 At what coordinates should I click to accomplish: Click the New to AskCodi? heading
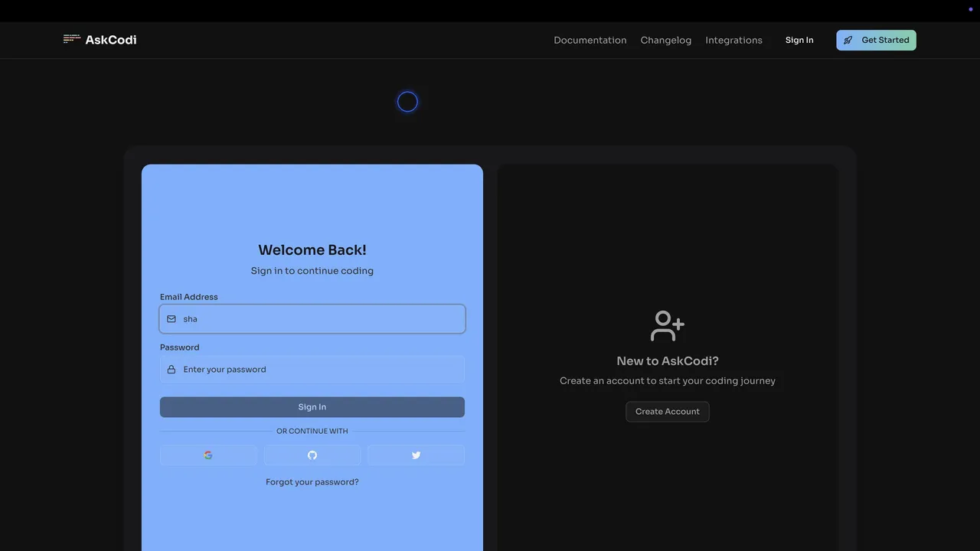pos(668,361)
